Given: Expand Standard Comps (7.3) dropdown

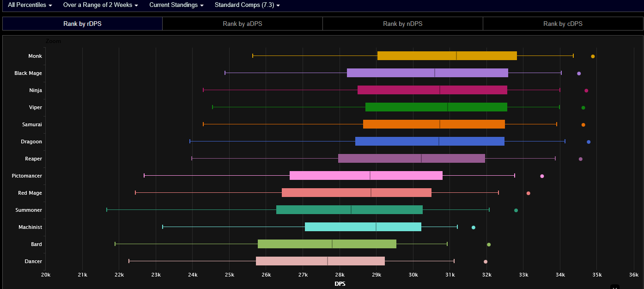Looking at the screenshot, I should [247, 5].
